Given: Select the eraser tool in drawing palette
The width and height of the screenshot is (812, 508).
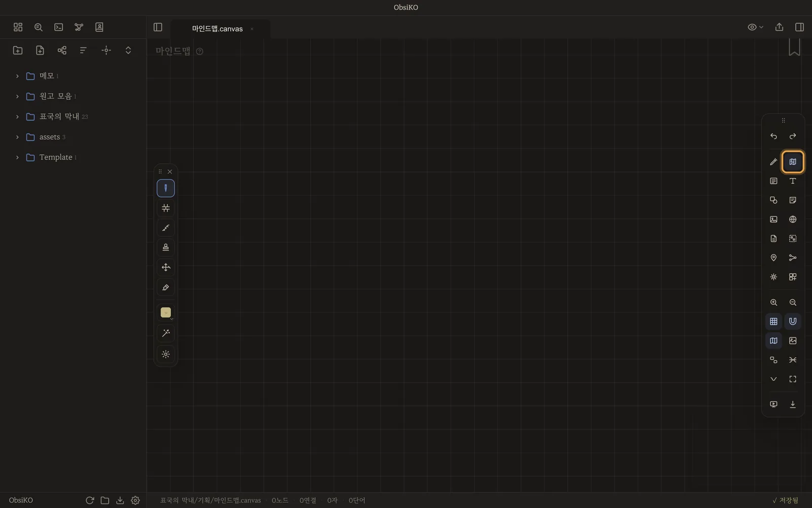Looking at the screenshot, I should click(165, 288).
